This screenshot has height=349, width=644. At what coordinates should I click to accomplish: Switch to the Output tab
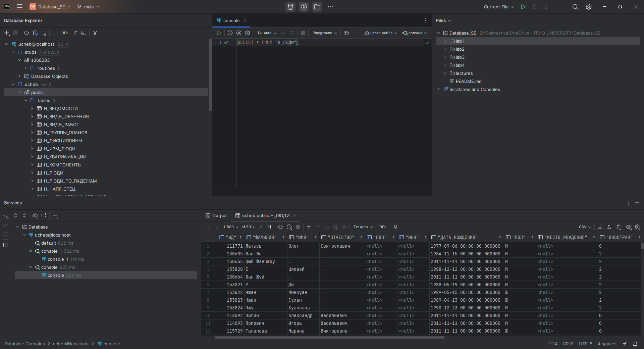click(x=216, y=215)
